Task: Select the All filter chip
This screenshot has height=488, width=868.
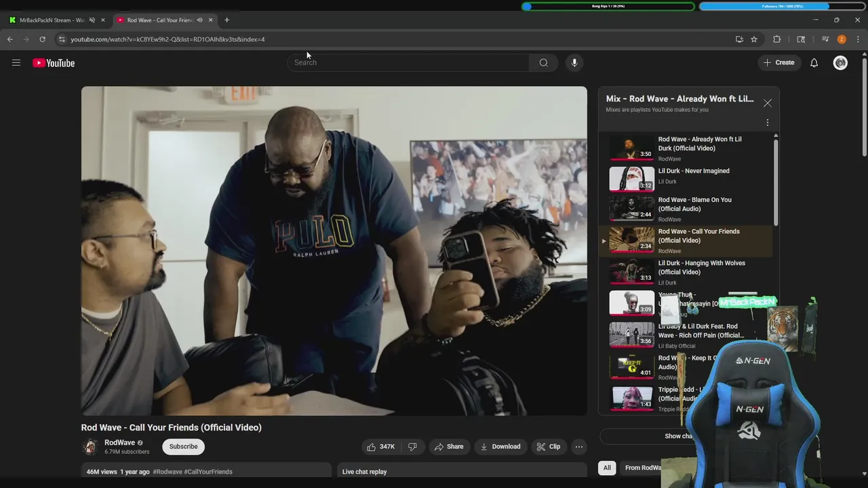Action: point(607,468)
